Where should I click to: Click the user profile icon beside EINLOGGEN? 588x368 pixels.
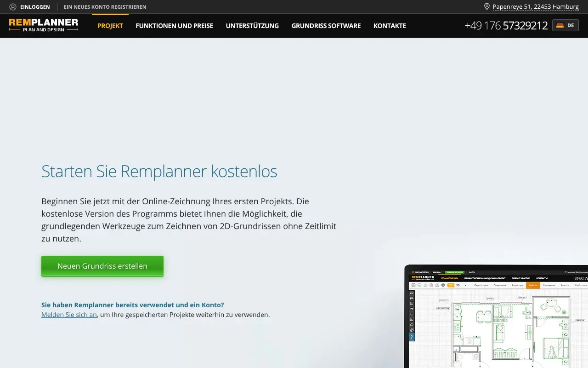coord(13,7)
